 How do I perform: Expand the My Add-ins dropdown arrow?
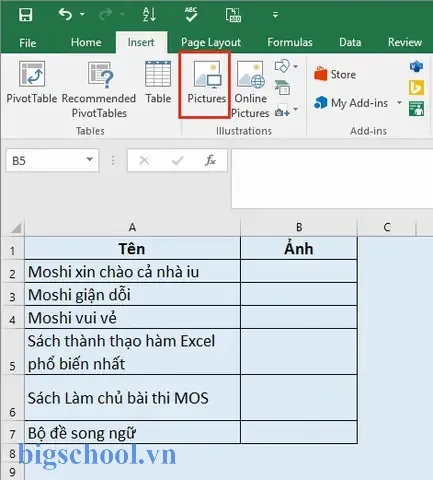point(399,103)
